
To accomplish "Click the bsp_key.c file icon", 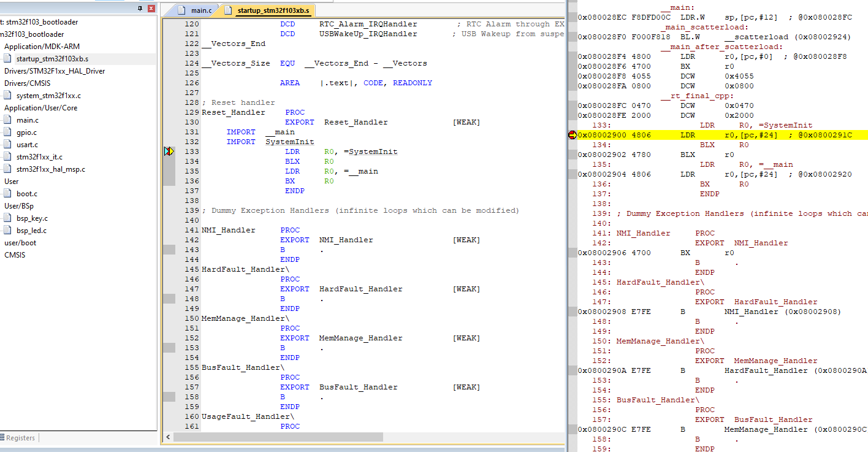I will [x=6, y=218].
